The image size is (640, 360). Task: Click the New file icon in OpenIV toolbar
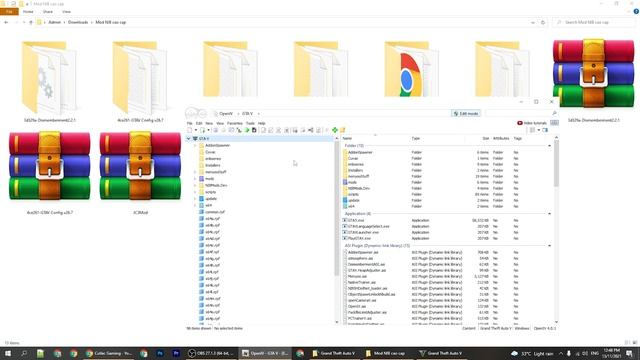point(190,130)
